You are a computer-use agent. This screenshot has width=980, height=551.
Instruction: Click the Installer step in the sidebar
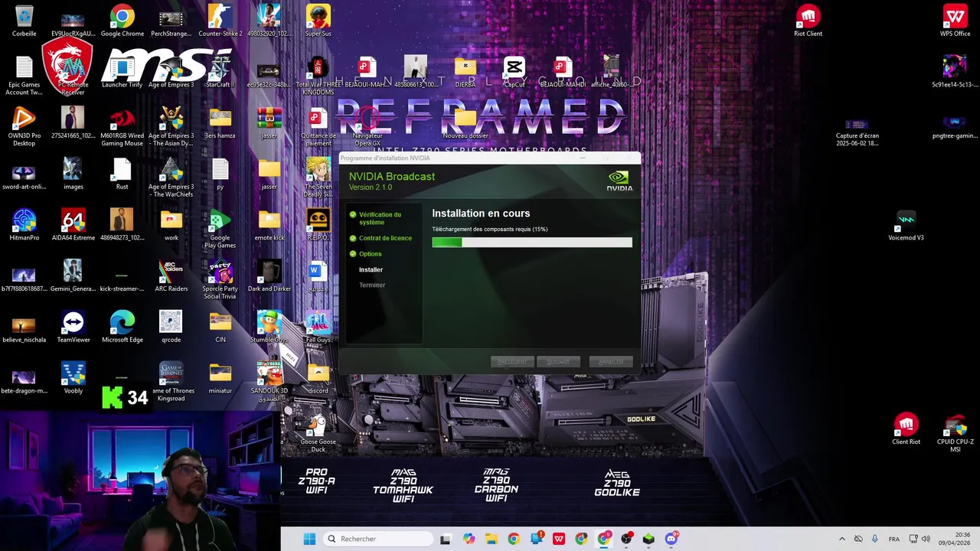pos(371,269)
